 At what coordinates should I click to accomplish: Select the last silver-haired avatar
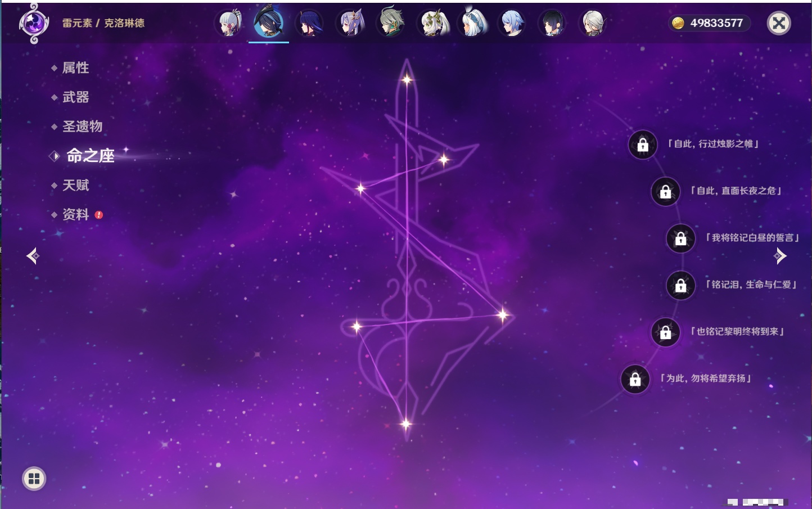(x=593, y=23)
